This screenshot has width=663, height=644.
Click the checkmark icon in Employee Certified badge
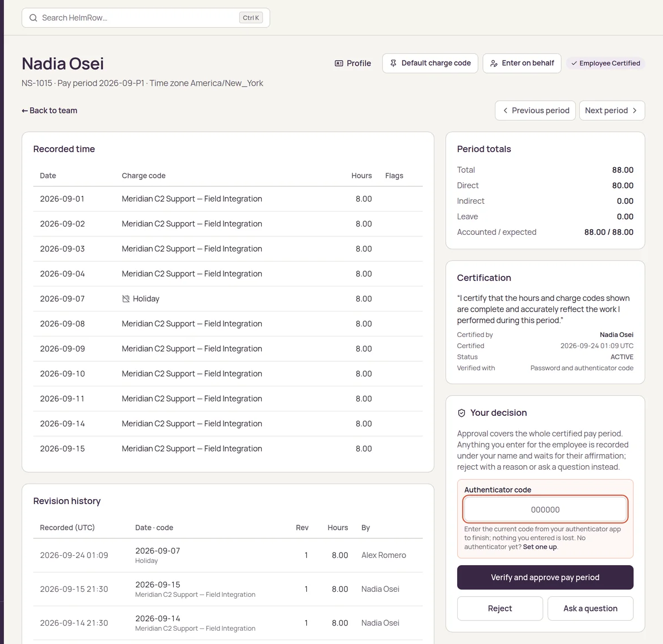(x=574, y=63)
